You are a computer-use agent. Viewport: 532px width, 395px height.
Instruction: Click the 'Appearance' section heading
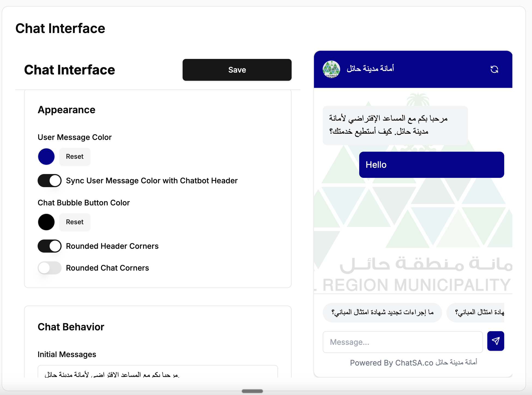point(66,110)
